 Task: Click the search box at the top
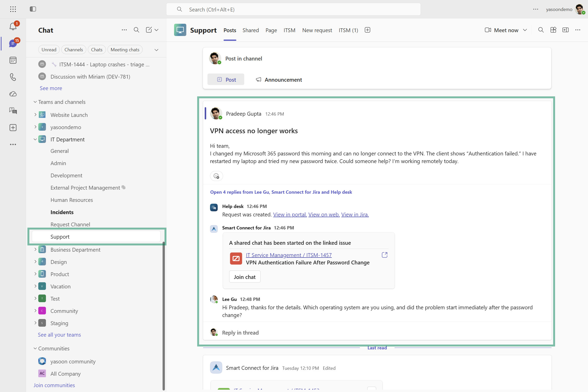pos(293,9)
